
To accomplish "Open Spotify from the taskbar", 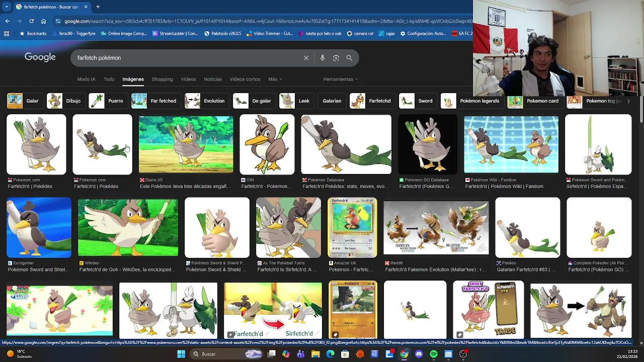I will coord(434,354).
